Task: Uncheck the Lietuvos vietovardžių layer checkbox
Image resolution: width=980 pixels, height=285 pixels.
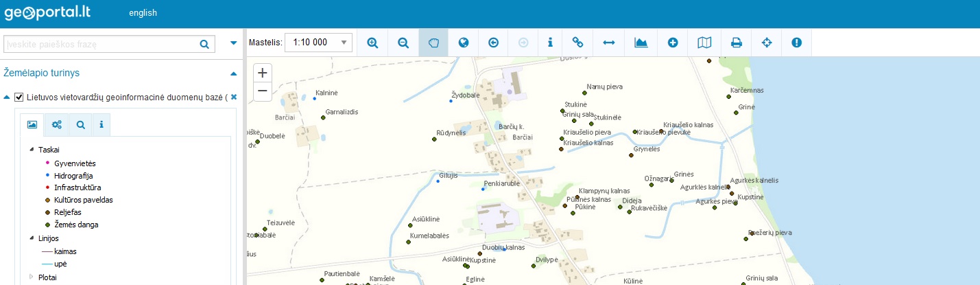Action: pos(19,98)
